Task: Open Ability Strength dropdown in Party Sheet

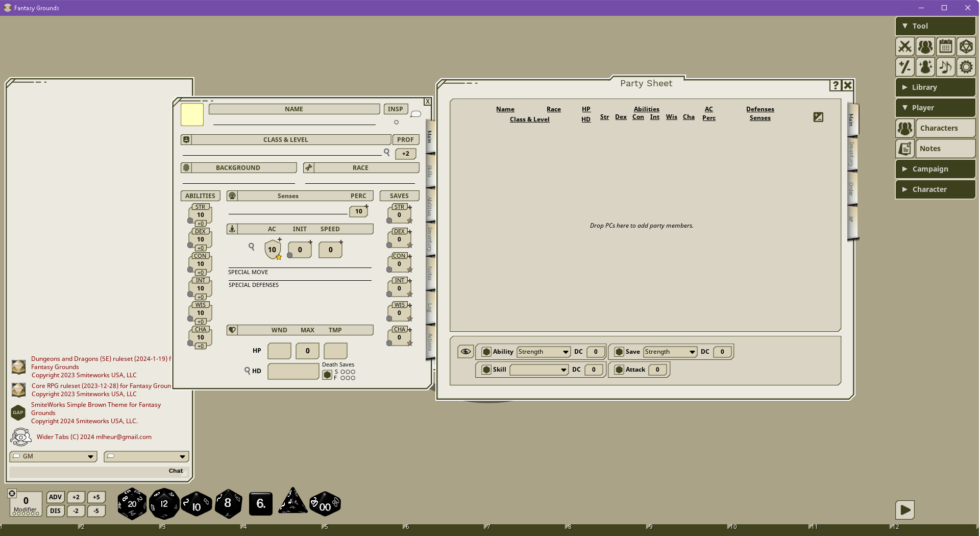Action: [x=544, y=352]
